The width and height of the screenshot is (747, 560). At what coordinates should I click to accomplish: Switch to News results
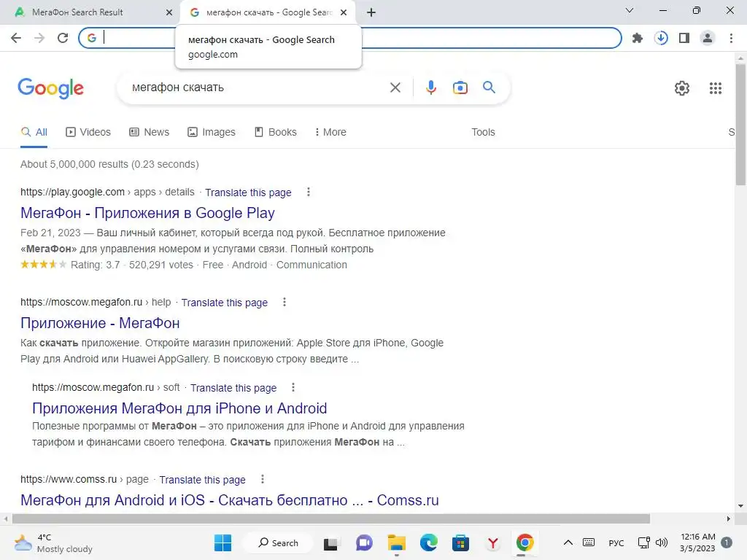(x=149, y=132)
